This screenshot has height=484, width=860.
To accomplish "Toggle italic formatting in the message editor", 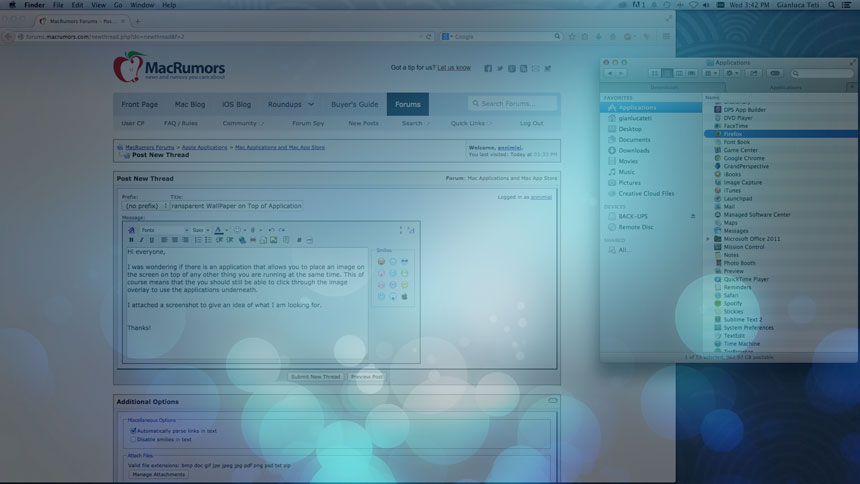I will pos(142,240).
